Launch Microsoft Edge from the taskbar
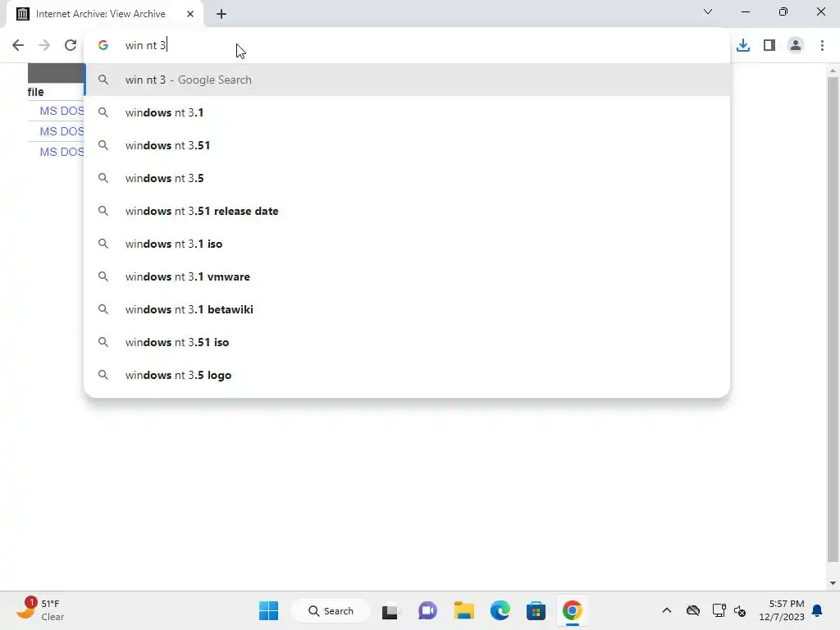 (x=500, y=610)
